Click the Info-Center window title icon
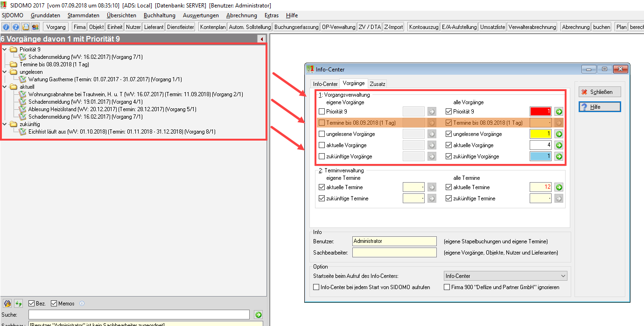The width and height of the screenshot is (644, 326). (x=310, y=69)
